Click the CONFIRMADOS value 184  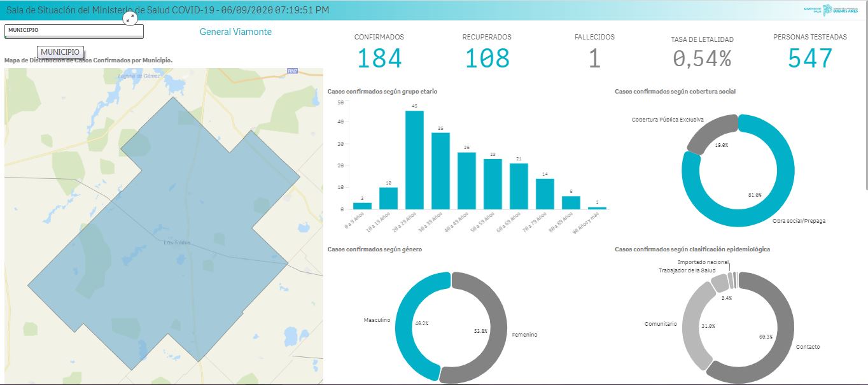[x=379, y=59]
